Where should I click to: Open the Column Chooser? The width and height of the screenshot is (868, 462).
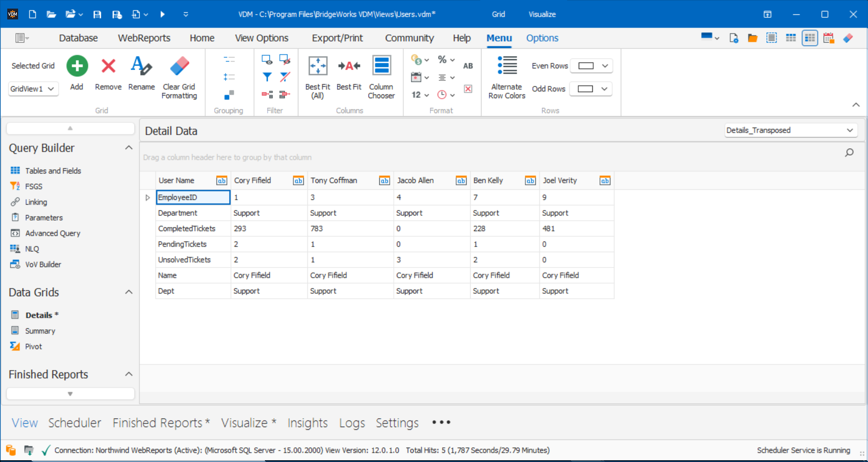click(x=382, y=77)
